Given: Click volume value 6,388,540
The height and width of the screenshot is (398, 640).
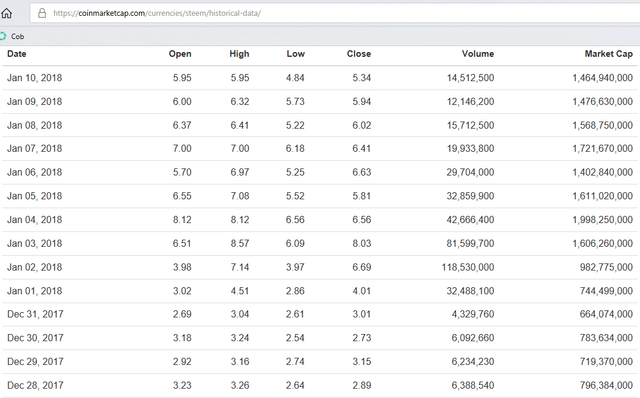Looking at the screenshot, I should click(473, 385).
